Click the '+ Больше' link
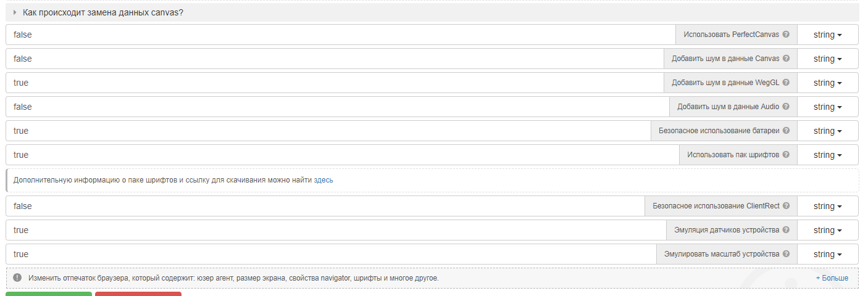The height and width of the screenshot is (296, 868). click(x=832, y=278)
